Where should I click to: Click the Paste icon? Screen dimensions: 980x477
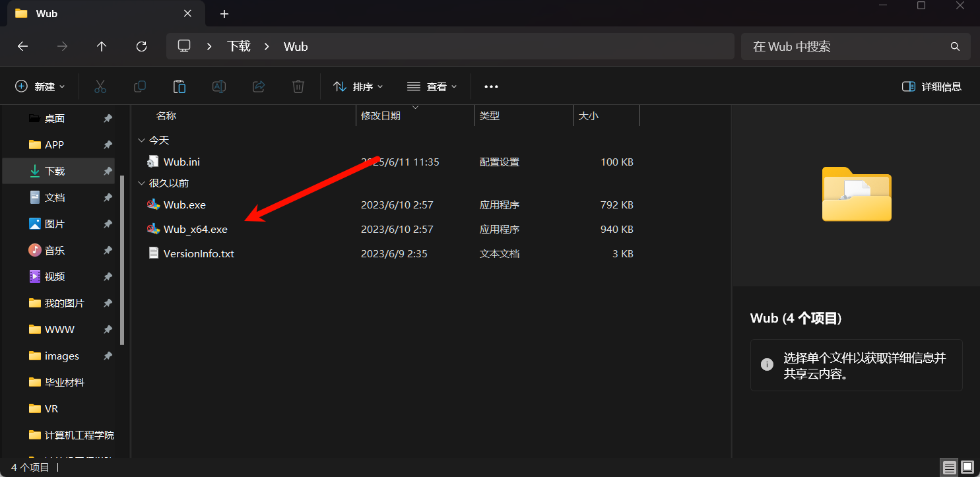[x=179, y=86]
